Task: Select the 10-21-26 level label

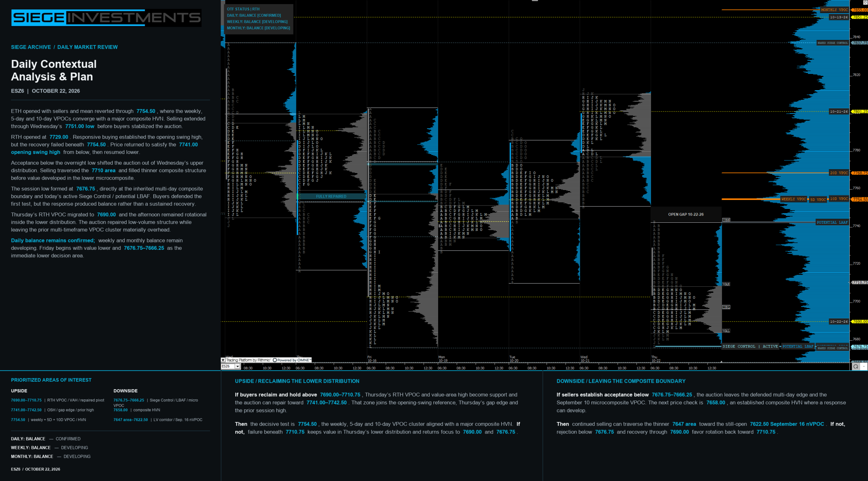Action: click(839, 112)
